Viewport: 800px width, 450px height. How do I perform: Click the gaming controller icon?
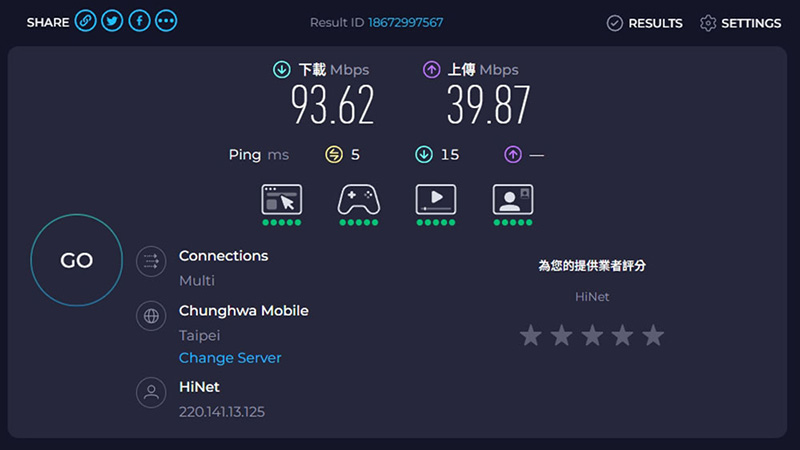tap(358, 199)
